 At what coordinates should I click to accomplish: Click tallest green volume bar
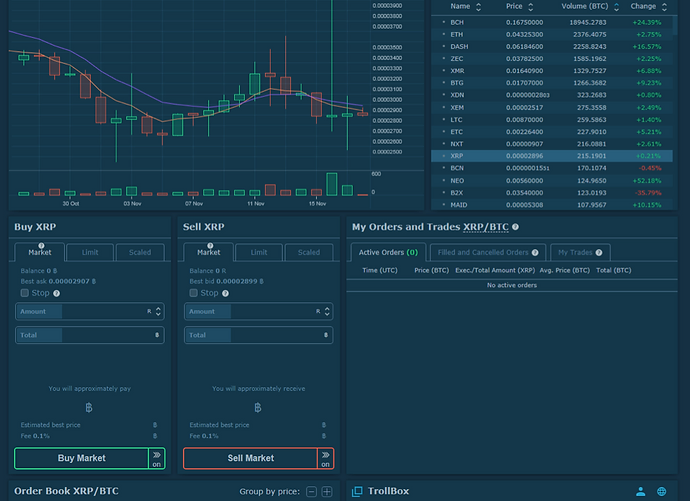pyautogui.click(x=332, y=184)
